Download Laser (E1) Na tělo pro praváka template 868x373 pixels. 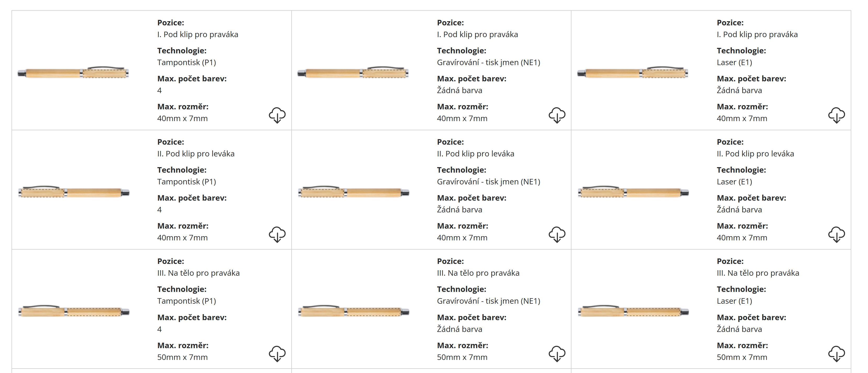point(836,354)
